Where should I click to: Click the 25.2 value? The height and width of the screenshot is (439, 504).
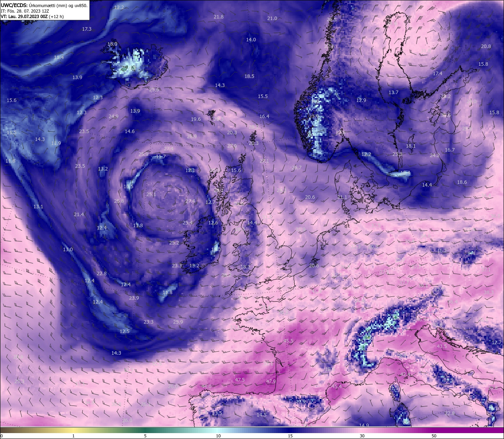pos(174,243)
